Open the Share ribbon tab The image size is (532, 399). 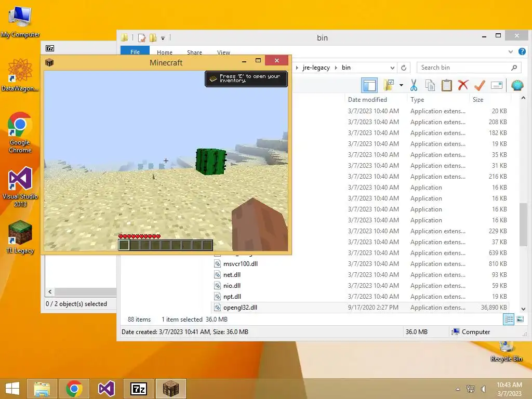[x=194, y=52]
